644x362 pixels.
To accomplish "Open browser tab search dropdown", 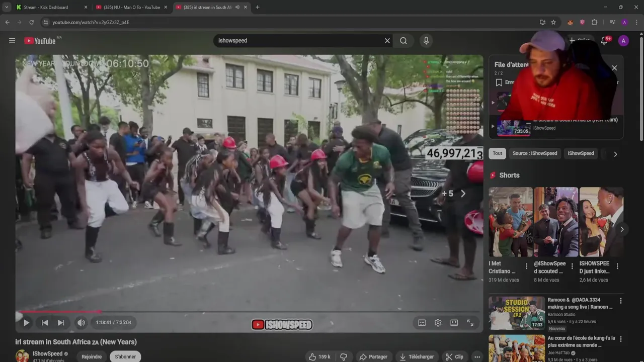I will point(7,7).
